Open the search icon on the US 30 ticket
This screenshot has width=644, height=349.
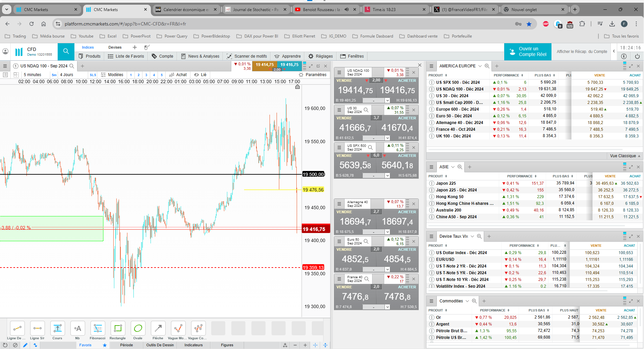[366, 110]
